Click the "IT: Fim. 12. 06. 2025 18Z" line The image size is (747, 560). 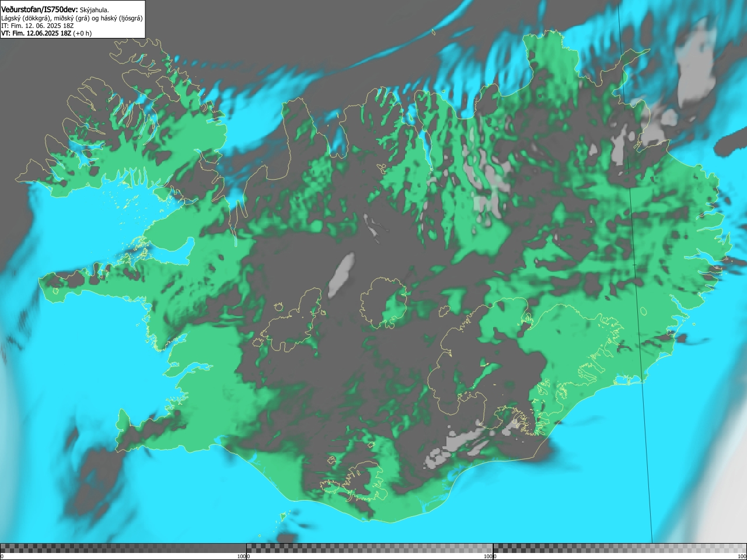click(x=37, y=26)
